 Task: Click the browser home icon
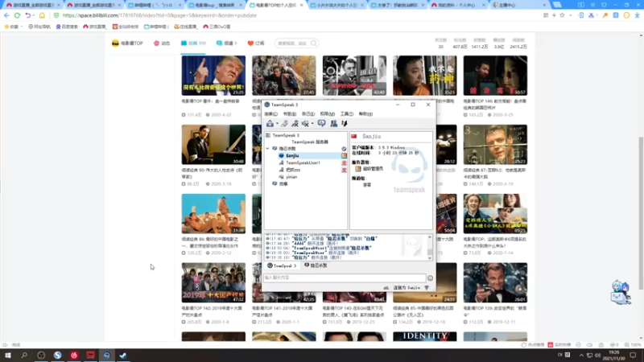click(42, 15)
